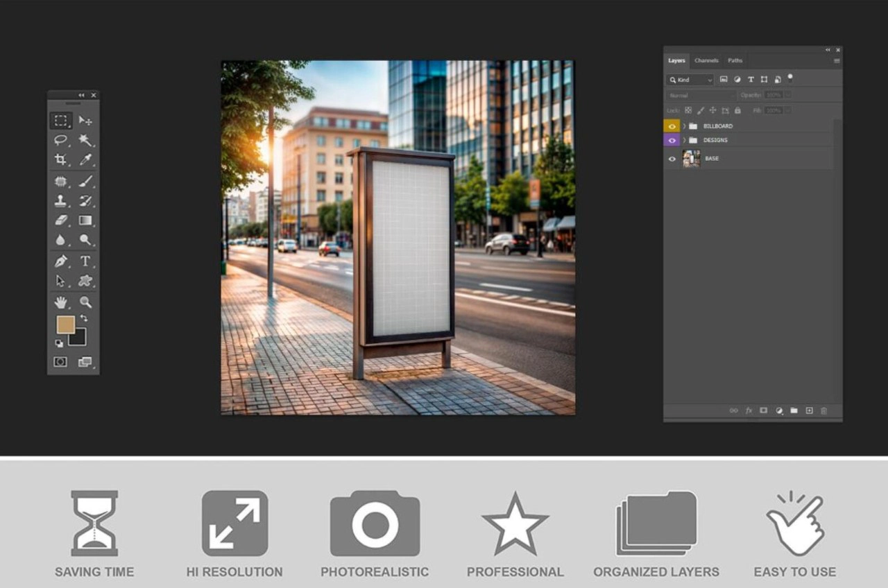888x588 pixels.
Task: Select the Crop tool
Action: pyautogui.click(x=61, y=159)
